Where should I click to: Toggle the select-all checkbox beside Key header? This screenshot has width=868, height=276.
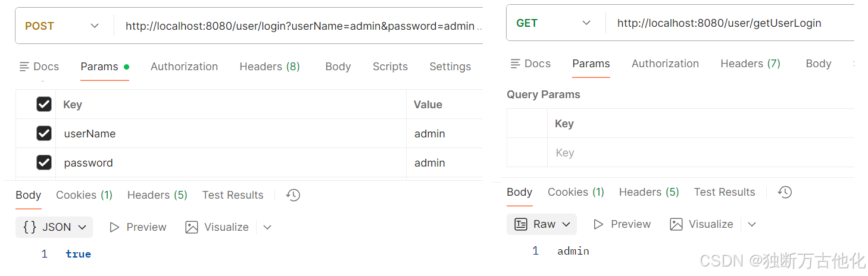point(44,104)
